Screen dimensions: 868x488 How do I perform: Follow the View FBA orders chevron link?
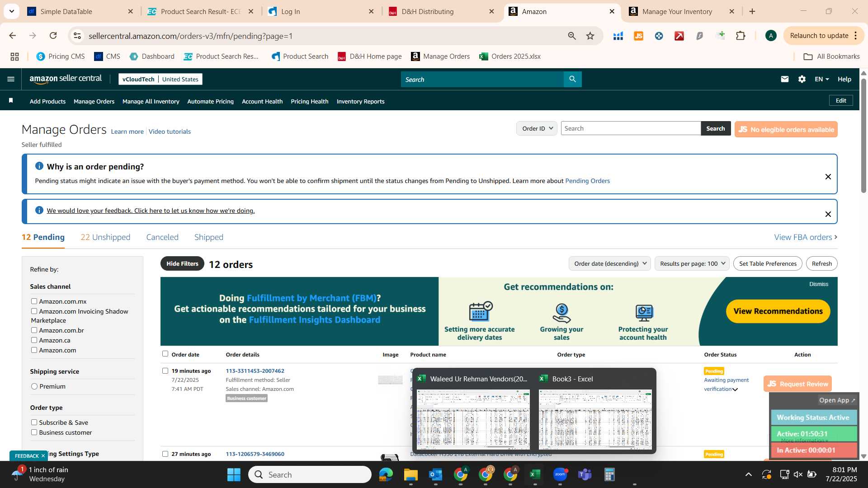(x=806, y=237)
